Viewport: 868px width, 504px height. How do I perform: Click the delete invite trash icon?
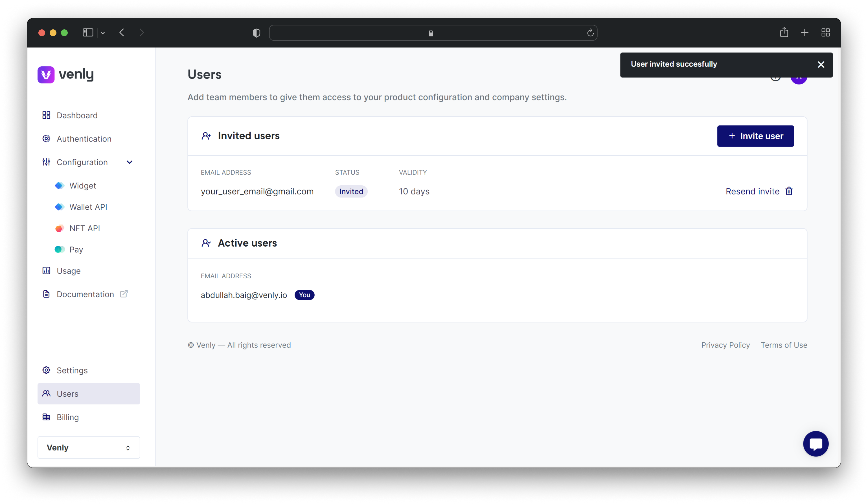coord(790,191)
